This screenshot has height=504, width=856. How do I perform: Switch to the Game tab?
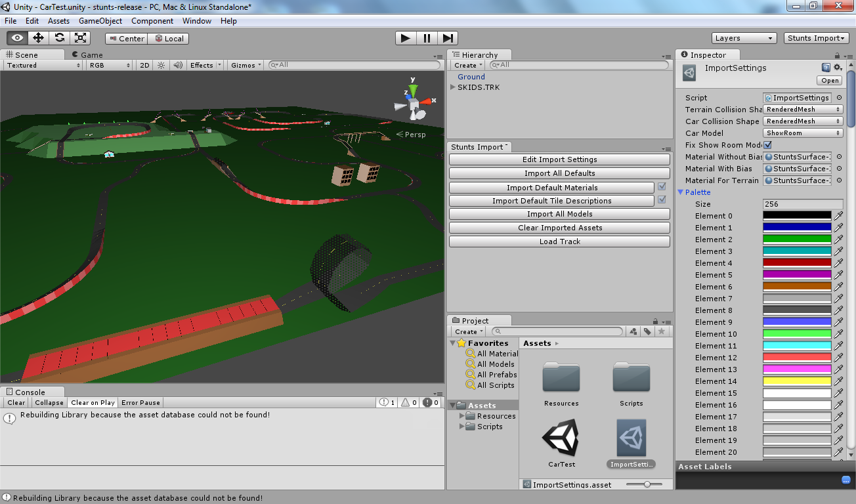click(x=87, y=55)
